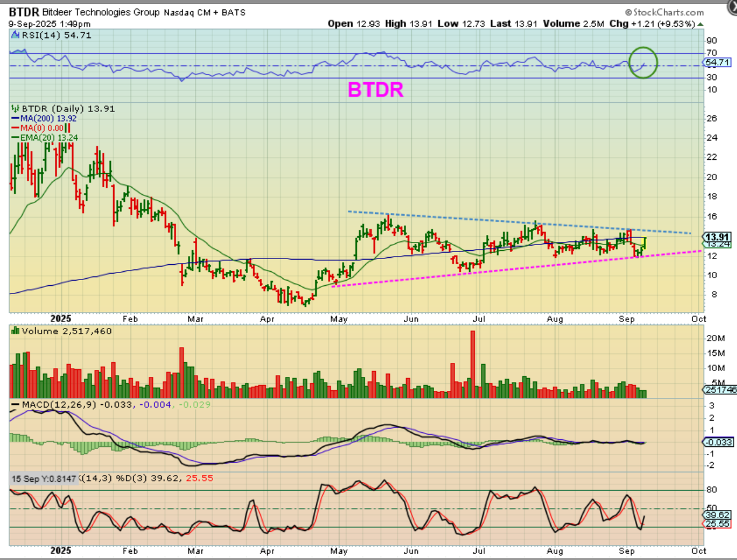Click the price axis label 24
This screenshot has width=737, height=560.
pos(711,138)
